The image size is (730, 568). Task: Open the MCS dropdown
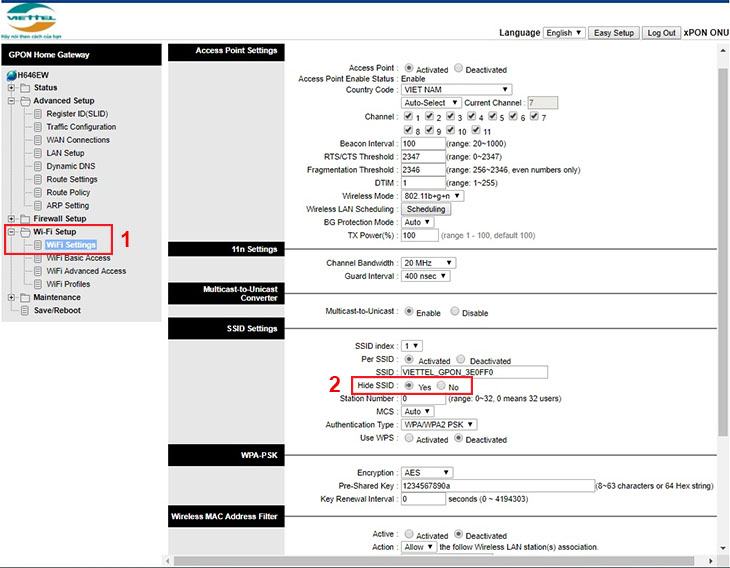click(417, 412)
